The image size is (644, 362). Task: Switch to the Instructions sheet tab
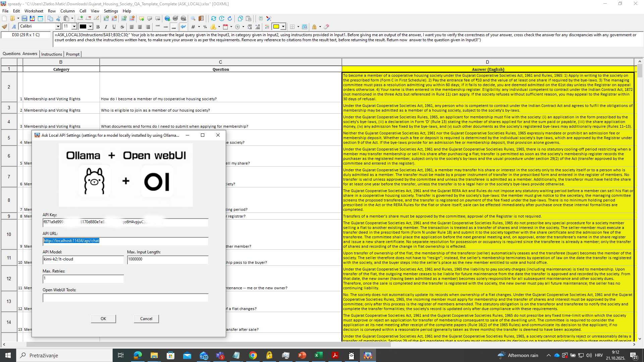pos(52,54)
